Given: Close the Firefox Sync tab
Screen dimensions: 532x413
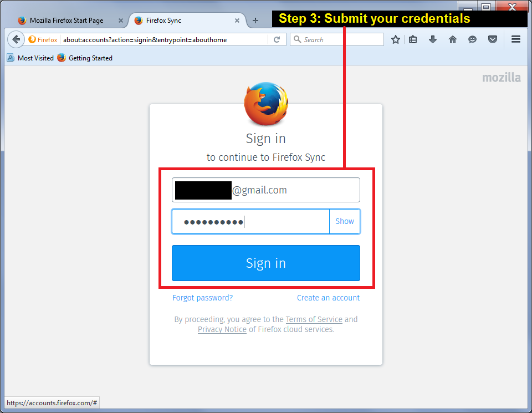Looking at the screenshot, I should (x=237, y=21).
